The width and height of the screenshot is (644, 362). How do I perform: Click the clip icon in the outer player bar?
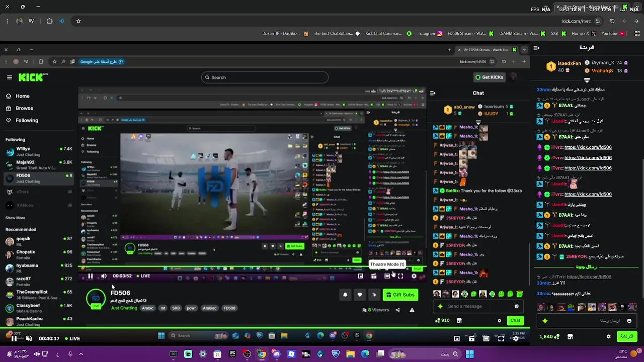pos(471,338)
